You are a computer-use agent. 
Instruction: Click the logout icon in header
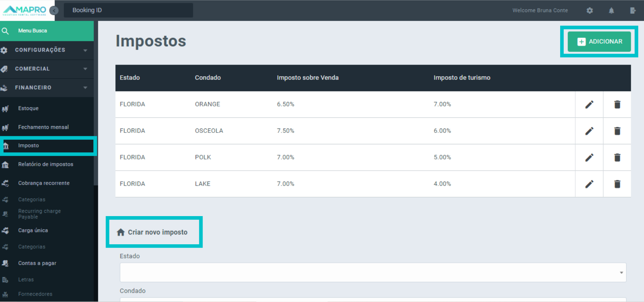tap(633, 10)
